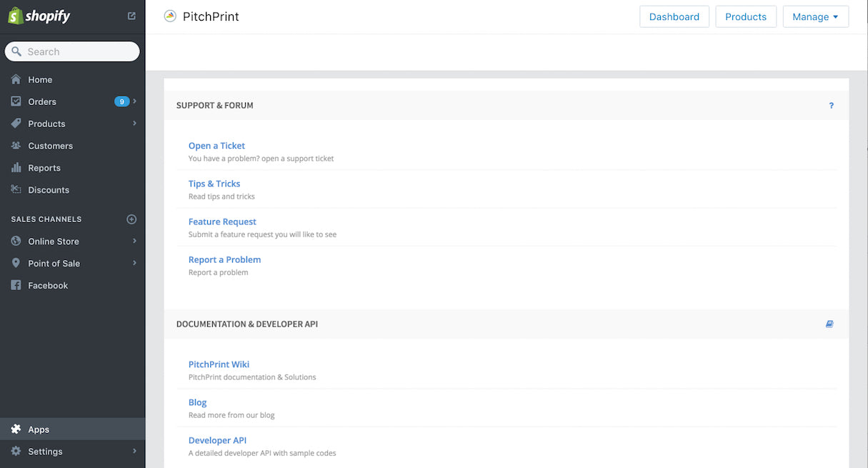Click 'You have a problem? open a support ticket'
The height and width of the screenshot is (468, 868).
[x=261, y=159]
